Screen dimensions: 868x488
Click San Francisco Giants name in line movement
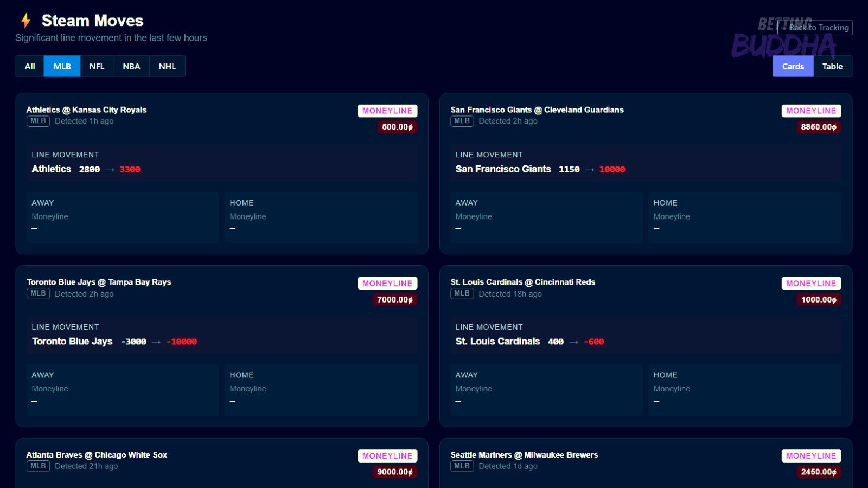click(x=503, y=169)
